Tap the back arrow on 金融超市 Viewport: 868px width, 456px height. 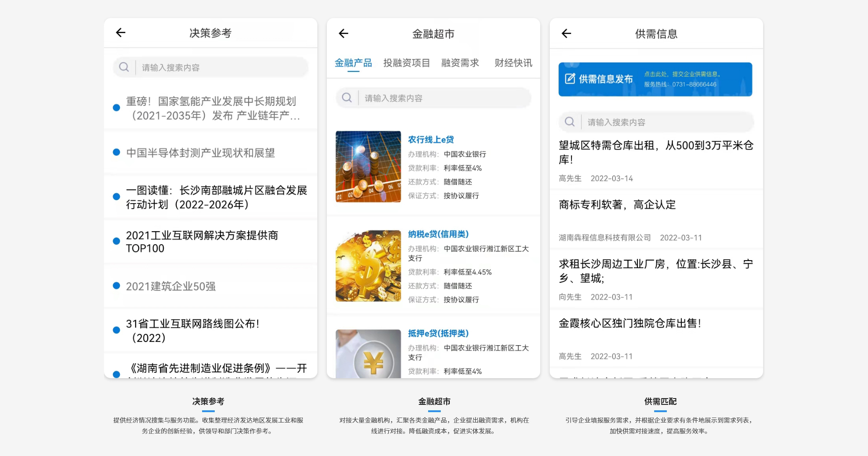[x=344, y=33]
